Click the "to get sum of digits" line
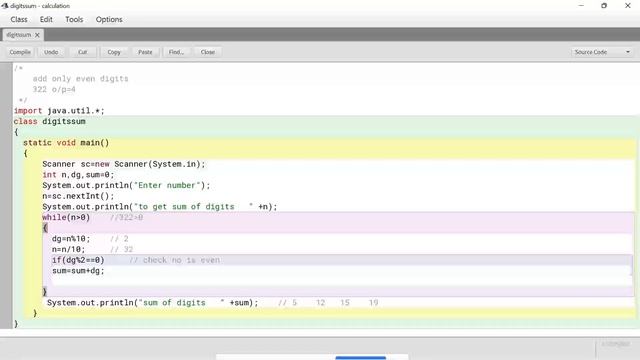Image resolution: width=640 pixels, height=360 pixels. coord(160,206)
